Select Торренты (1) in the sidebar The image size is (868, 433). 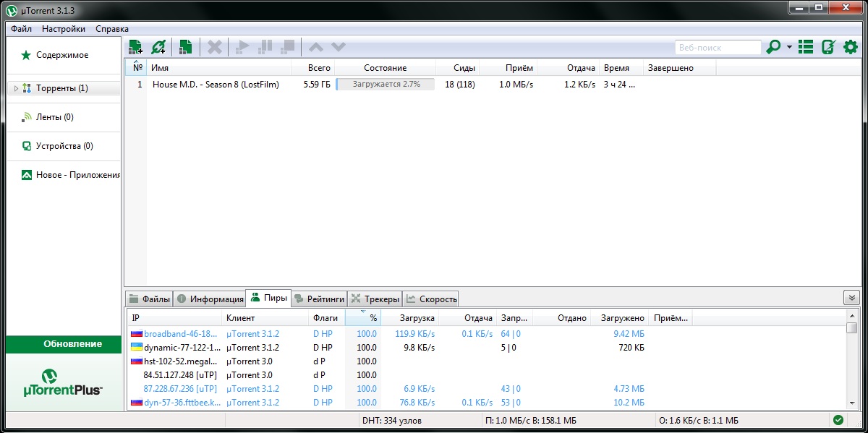[62, 88]
